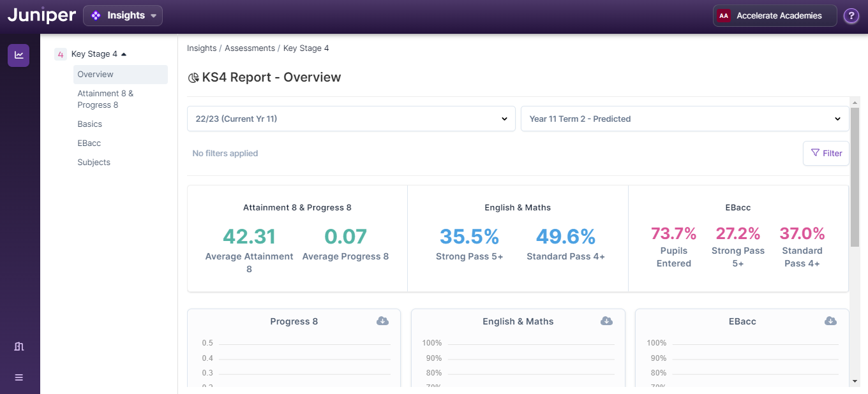The height and width of the screenshot is (394, 868).
Task: Open the EBacc sidebar item
Action: (x=89, y=143)
